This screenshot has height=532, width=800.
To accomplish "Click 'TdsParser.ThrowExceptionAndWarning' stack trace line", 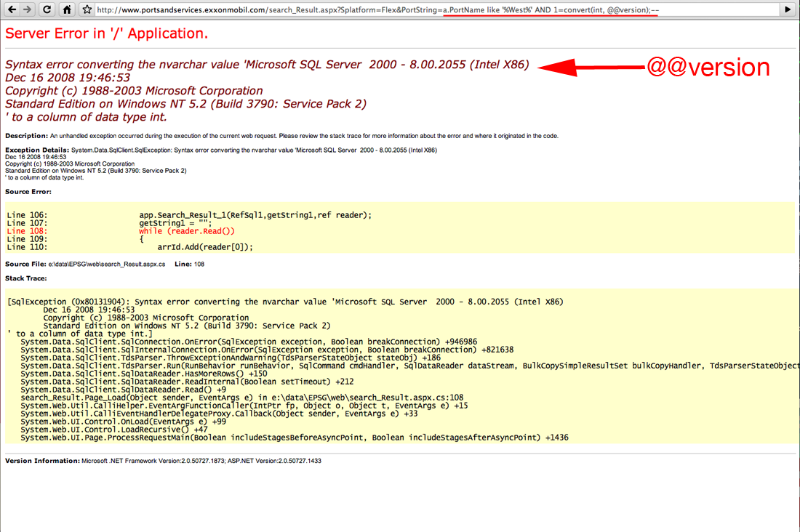I will click(231, 358).
